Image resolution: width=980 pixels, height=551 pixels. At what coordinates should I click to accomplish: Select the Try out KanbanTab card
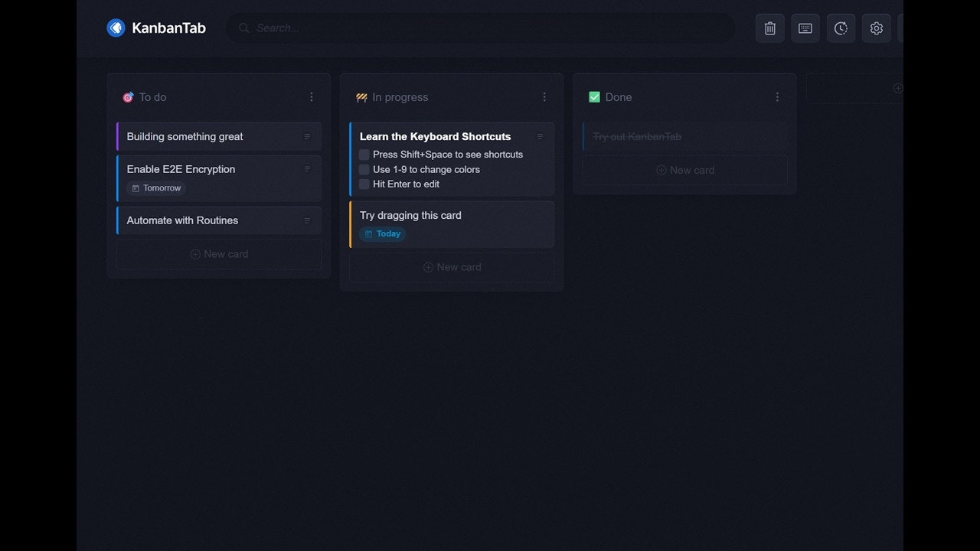click(x=684, y=137)
